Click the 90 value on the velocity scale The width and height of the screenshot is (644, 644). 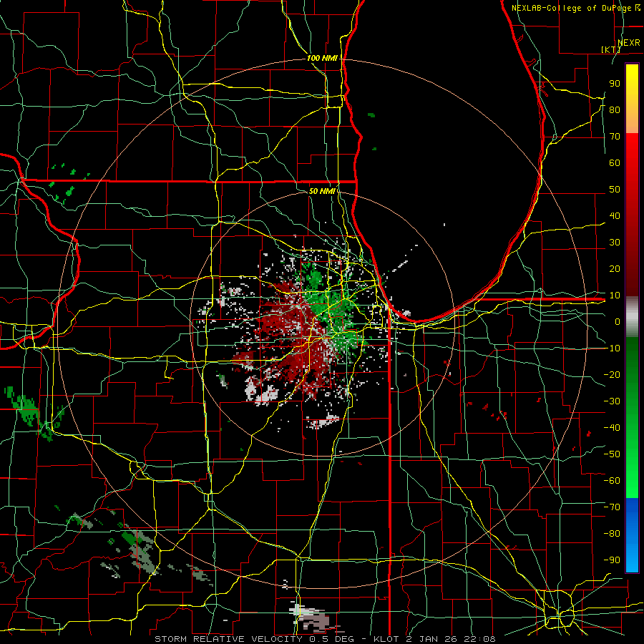tap(615, 84)
